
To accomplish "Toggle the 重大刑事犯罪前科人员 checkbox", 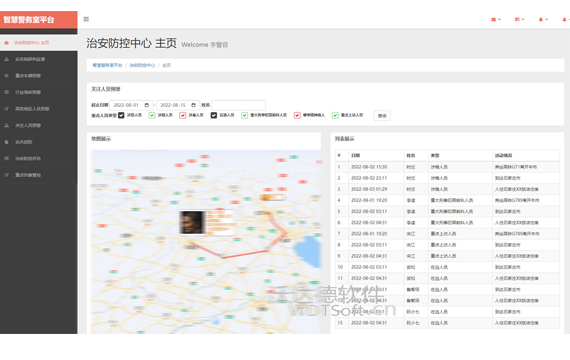I will click(244, 115).
